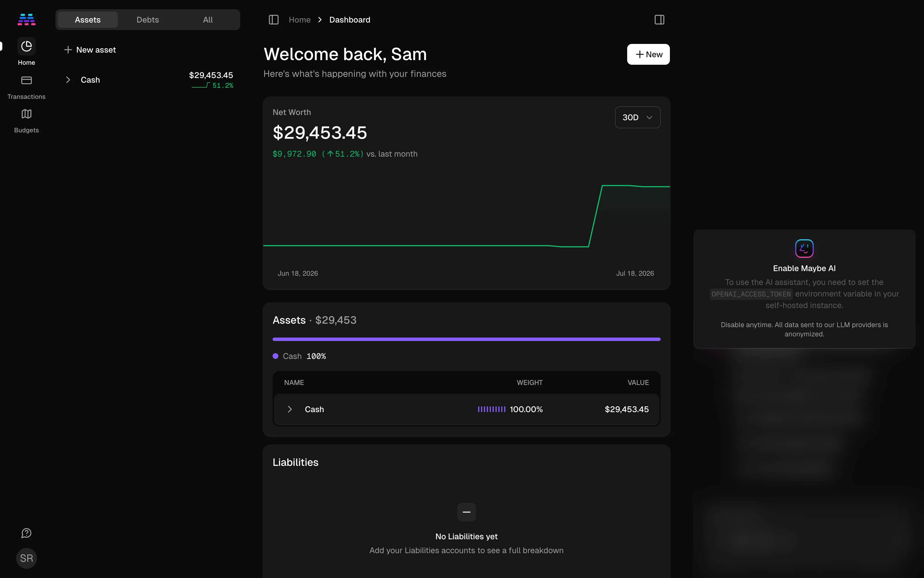This screenshot has width=924, height=578.
Task: Click the 100.00% weight cell
Action: tap(526, 410)
